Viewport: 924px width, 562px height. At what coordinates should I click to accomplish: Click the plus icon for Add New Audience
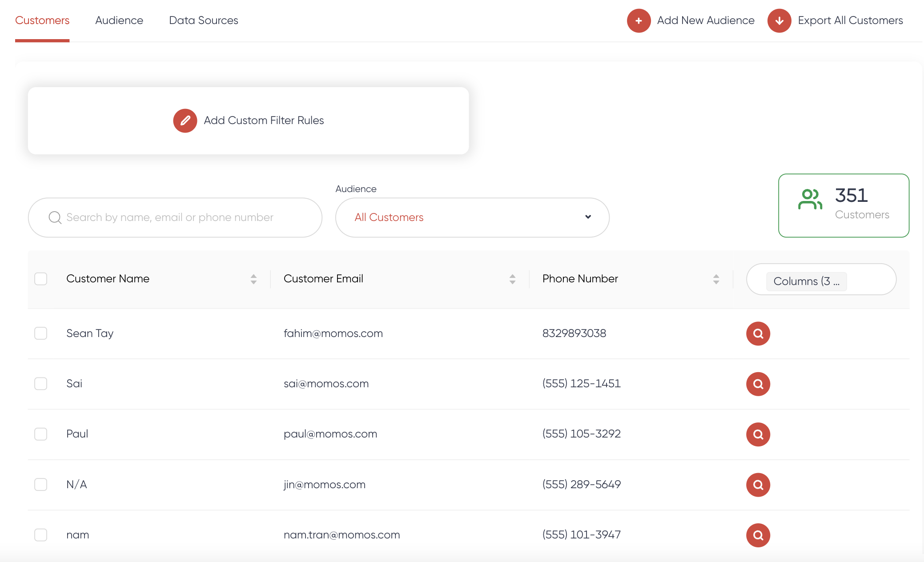639,21
